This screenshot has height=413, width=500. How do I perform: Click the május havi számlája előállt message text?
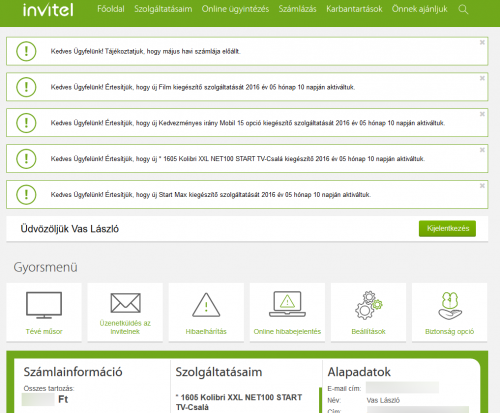click(x=146, y=51)
